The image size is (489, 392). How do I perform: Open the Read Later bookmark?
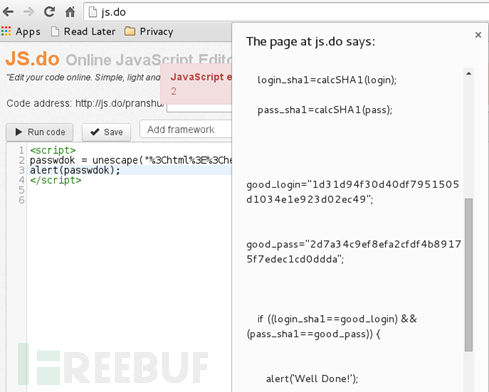coord(83,32)
